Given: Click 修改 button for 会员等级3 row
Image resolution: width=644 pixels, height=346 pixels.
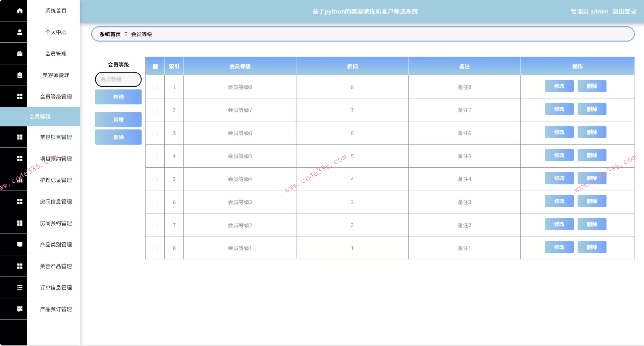Looking at the screenshot, I should [x=559, y=201].
